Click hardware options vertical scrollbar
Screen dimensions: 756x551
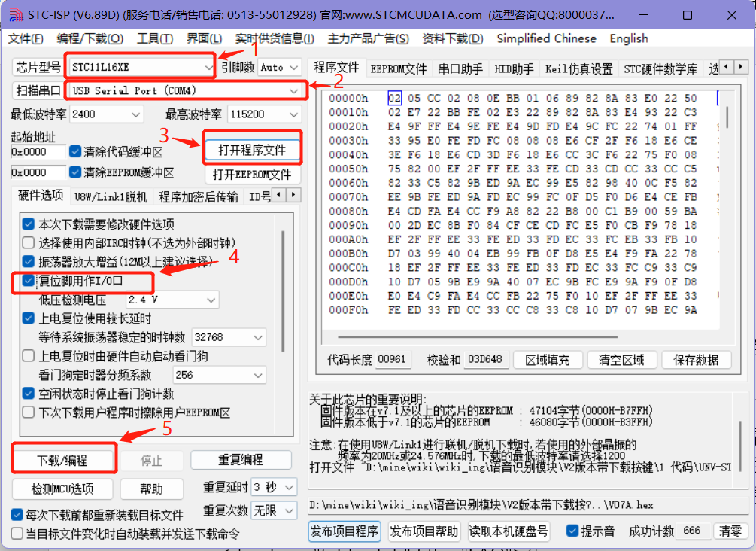point(283,291)
